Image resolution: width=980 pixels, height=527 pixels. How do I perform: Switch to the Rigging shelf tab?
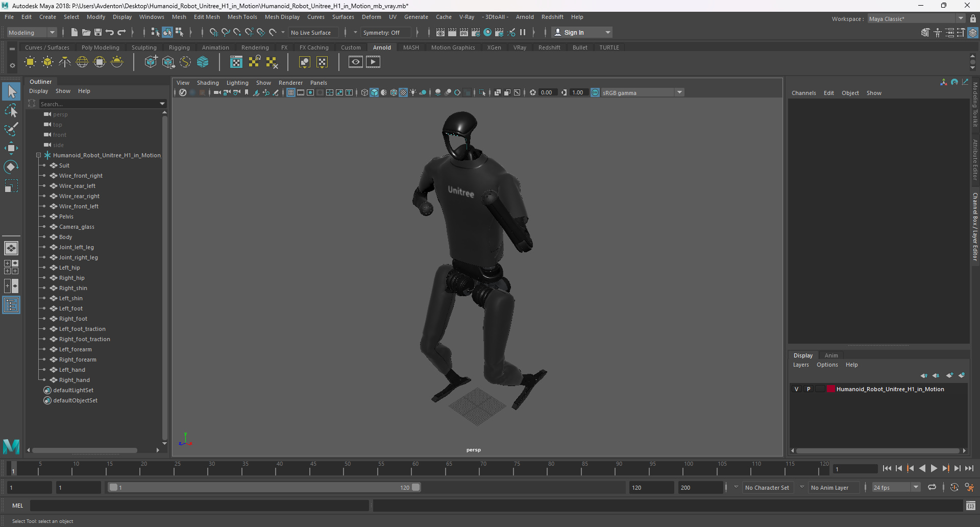(179, 47)
